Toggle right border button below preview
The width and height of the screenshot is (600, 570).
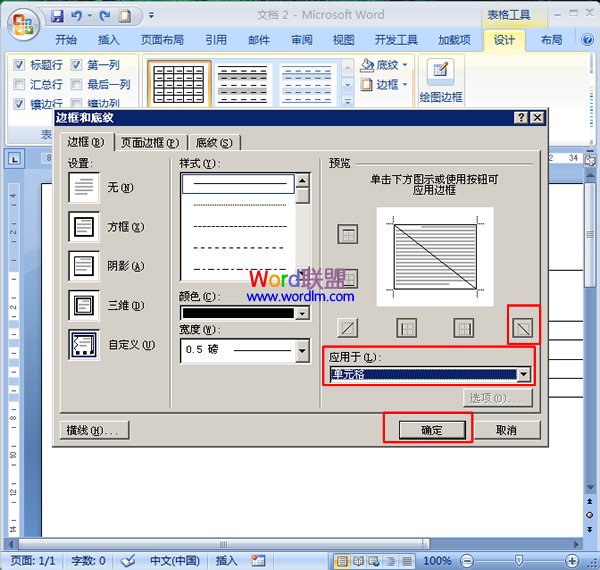[463, 328]
